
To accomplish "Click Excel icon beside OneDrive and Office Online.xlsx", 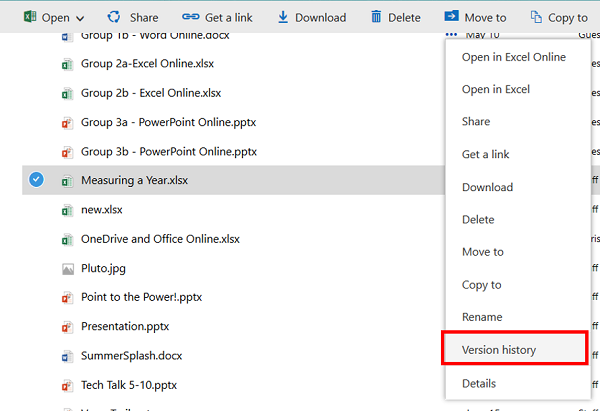I will tap(67, 240).
